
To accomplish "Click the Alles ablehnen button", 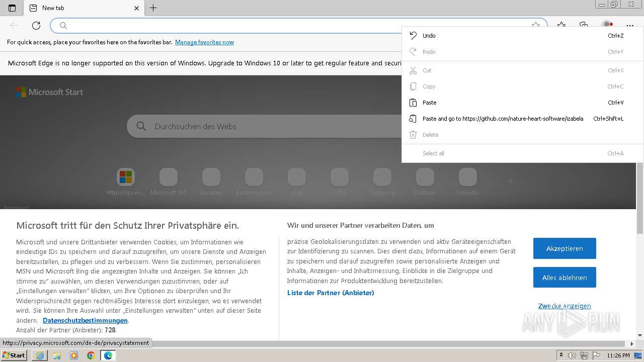I will pos(565,278).
